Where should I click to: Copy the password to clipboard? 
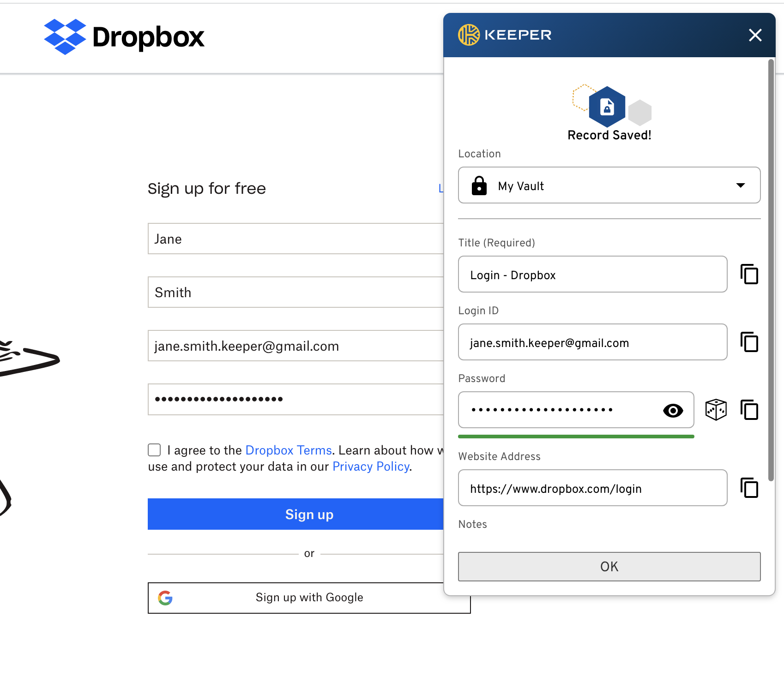[749, 410]
